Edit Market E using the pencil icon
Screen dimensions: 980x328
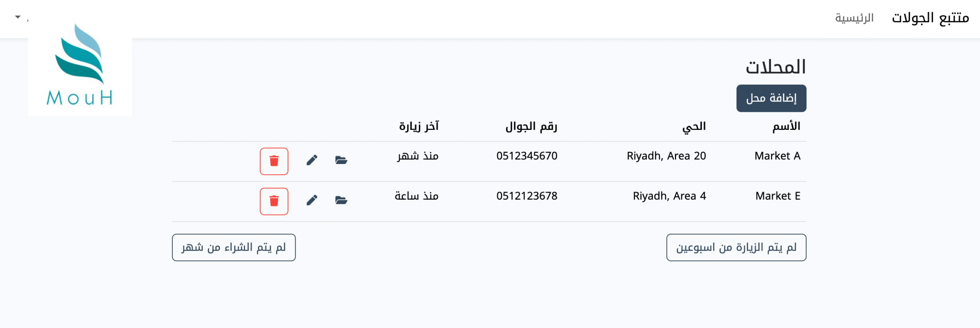pos(312,200)
